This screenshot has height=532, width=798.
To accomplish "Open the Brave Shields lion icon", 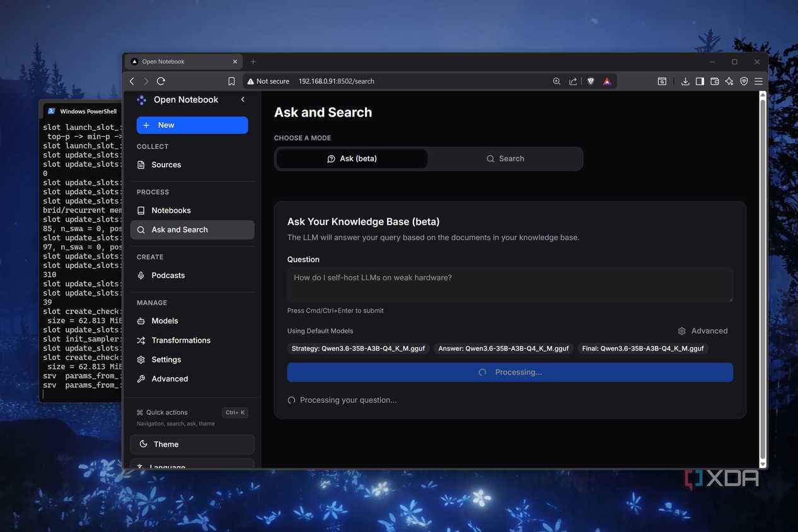I will click(x=591, y=81).
